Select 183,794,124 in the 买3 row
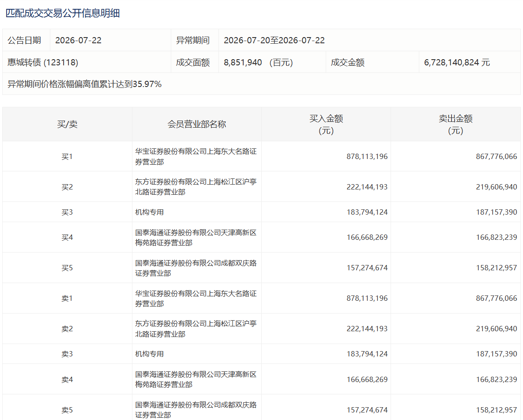Image resolution: width=523 pixels, height=420 pixels. coord(367,212)
